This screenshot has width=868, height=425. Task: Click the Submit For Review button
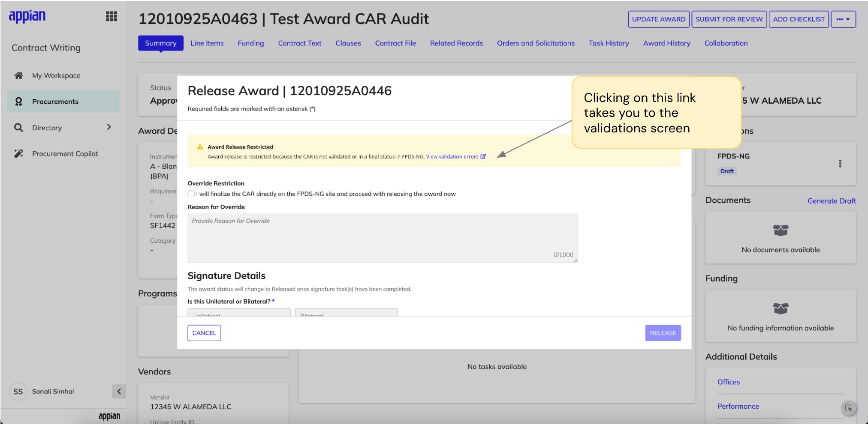729,19
